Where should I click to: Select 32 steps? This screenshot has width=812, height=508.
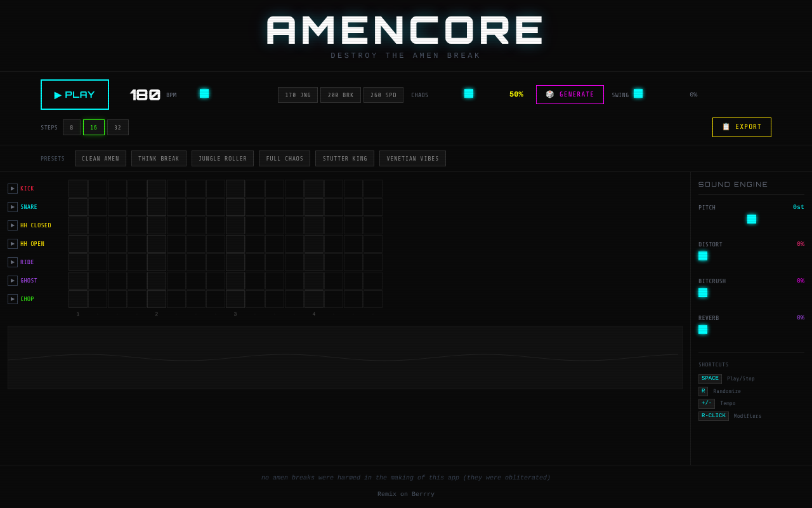pyautogui.click(x=118, y=128)
